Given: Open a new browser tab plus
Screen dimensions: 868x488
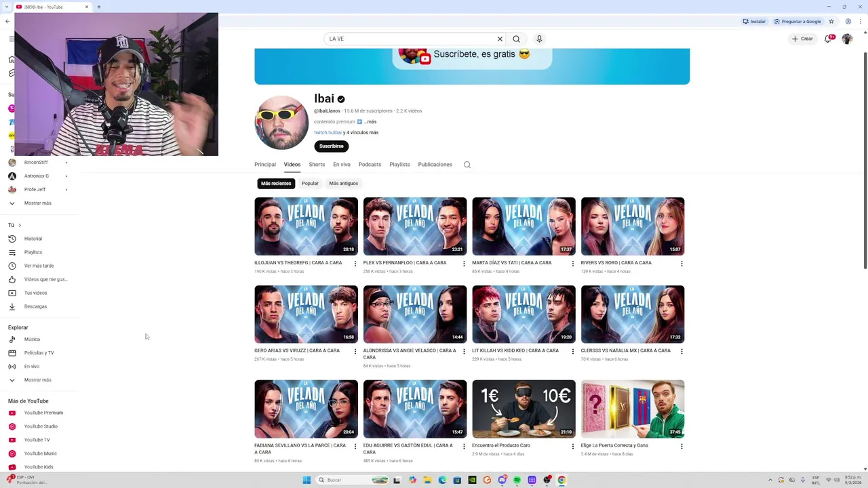Looking at the screenshot, I should (99, 7).
